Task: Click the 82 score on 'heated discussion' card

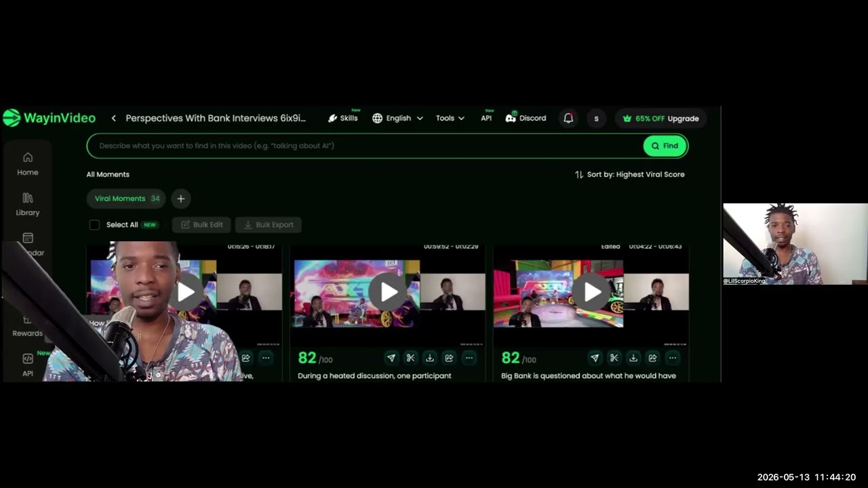Action: (x=307, y=358)
